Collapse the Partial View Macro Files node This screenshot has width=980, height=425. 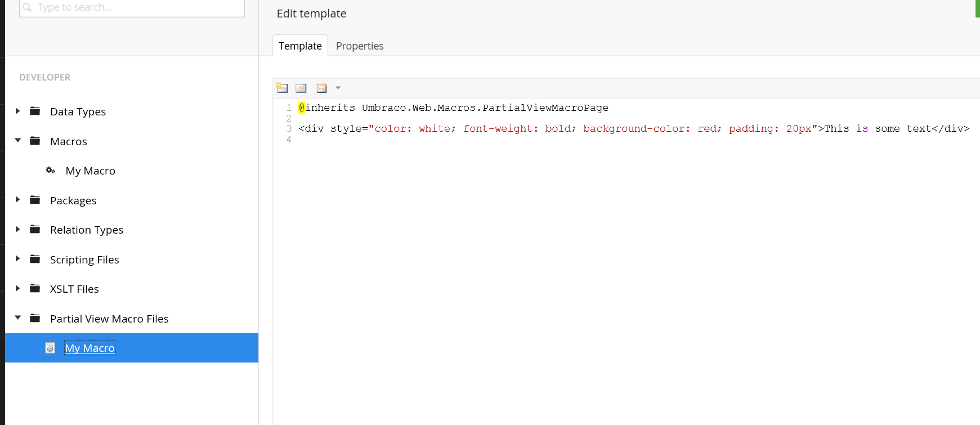(17, 318)
